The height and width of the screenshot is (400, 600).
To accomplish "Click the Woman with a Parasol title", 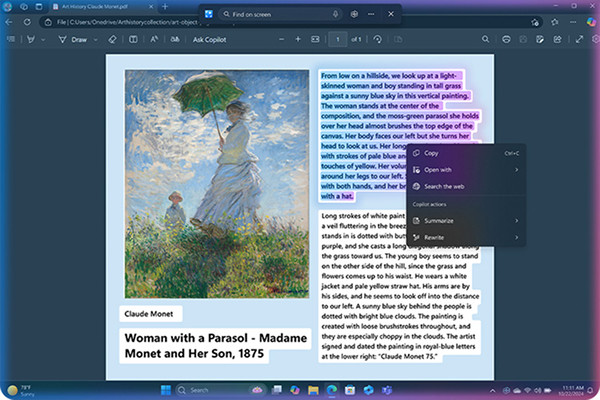I will tap(215, 345).
